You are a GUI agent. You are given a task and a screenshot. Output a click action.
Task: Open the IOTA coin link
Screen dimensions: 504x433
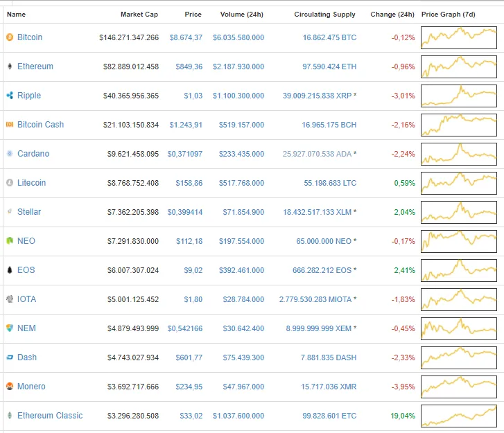[26, 299]
